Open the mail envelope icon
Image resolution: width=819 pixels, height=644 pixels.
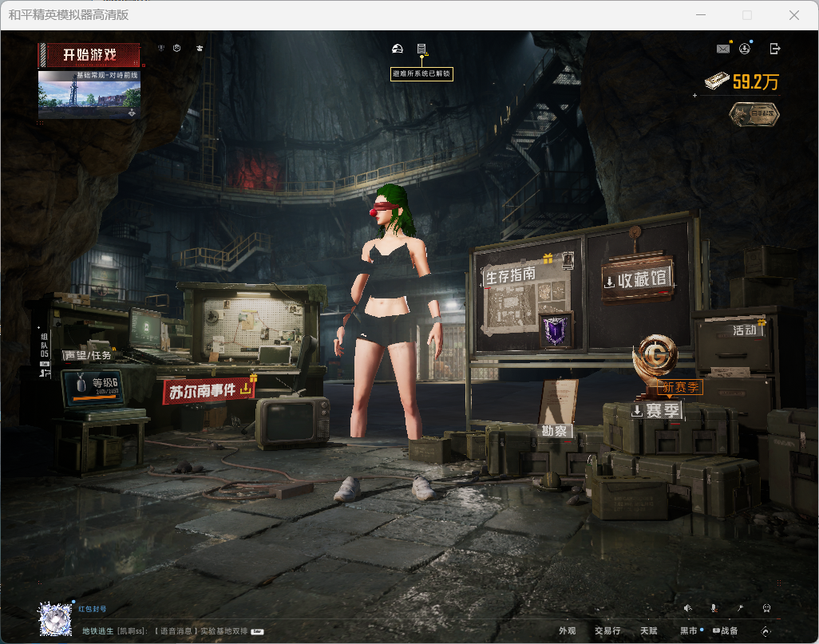pos(723,49)
